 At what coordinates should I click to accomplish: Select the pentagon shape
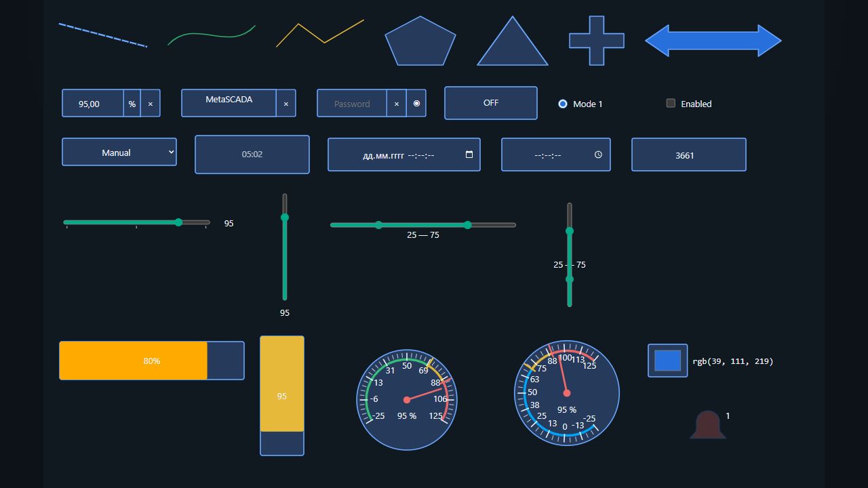tap(420, 41)
